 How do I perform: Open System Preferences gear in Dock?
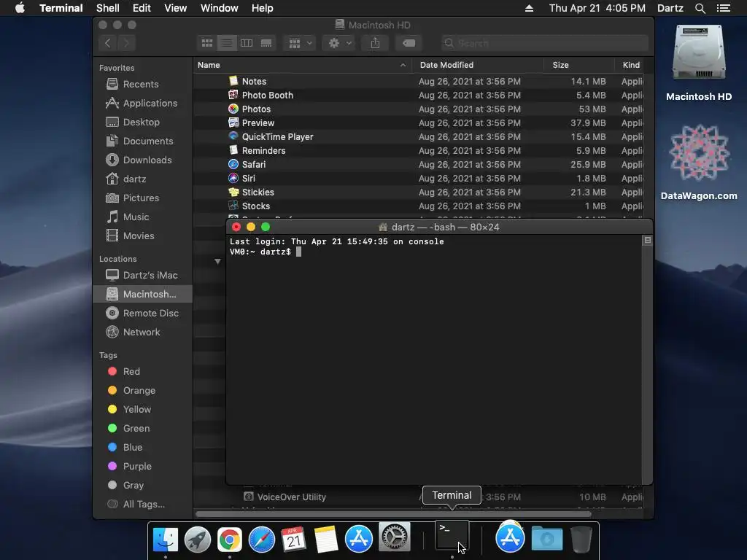395,537
